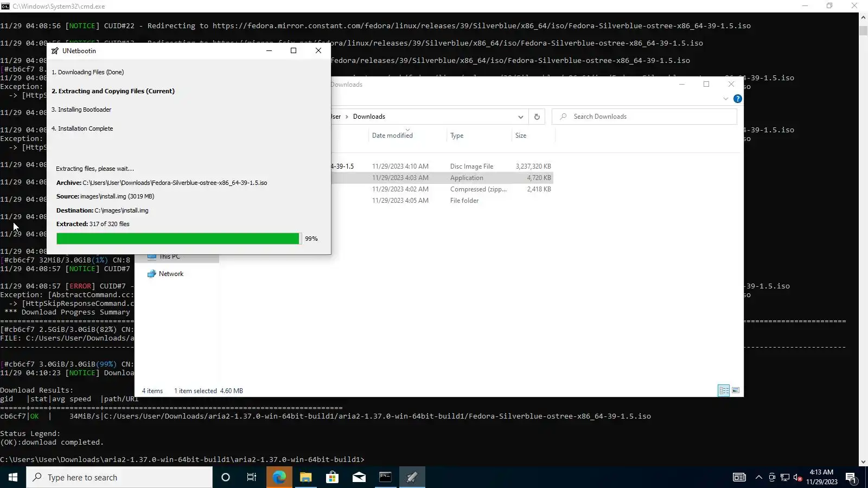The height and width of the screenshot is (488, 868).
Task: Sort files by the Size column
Action: click(521, 136)
